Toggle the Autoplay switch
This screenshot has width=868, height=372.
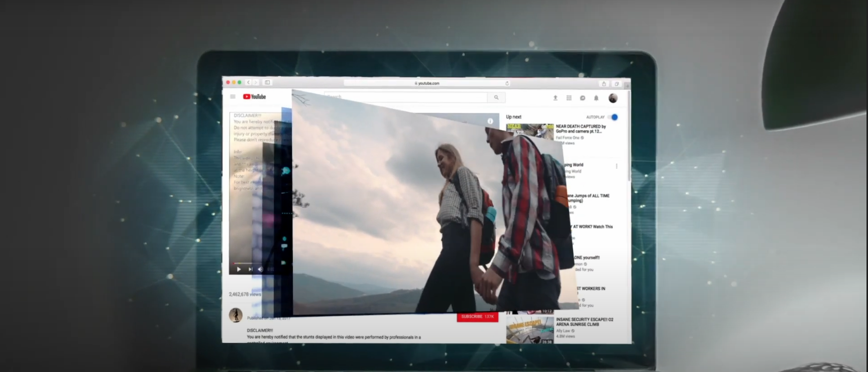[613, 117]
